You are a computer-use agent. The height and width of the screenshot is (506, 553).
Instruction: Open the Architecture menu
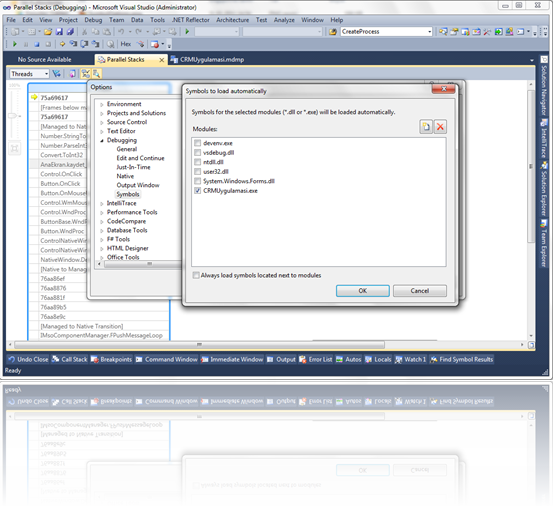tap(232, 20)
